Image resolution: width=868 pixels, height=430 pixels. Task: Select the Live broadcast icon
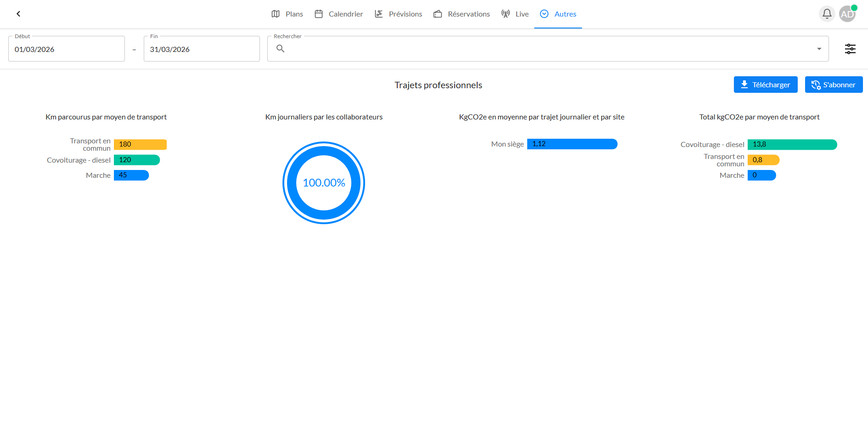click(x=506, y=14)
